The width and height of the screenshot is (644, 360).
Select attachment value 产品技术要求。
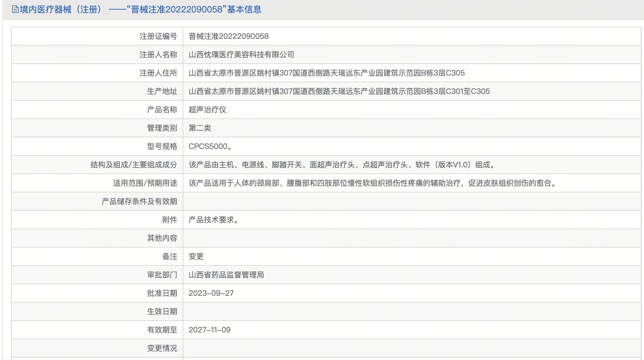pyautogui.click(x=213, y=220)
